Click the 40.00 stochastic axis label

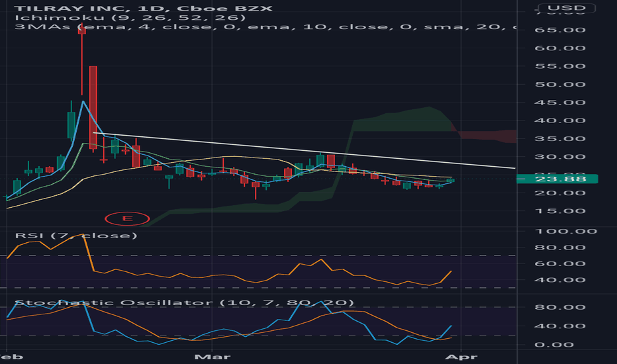point(560,326)
